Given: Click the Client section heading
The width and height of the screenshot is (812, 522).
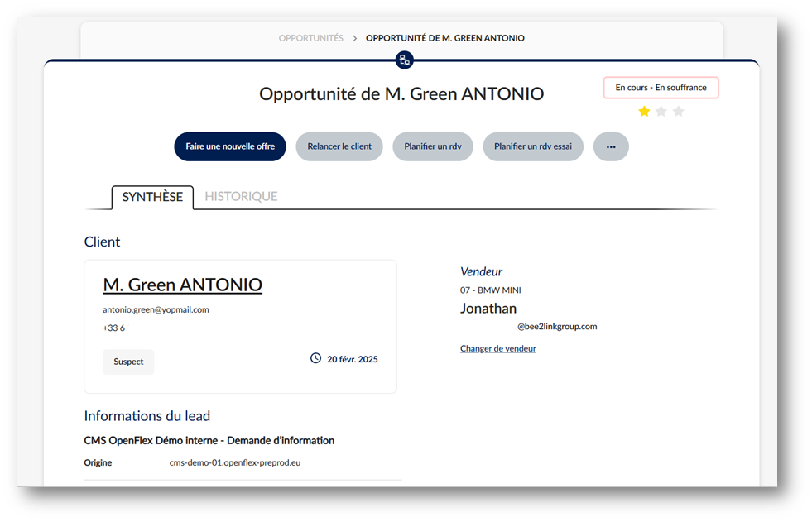Looking at the screenshot, I should pyautogui.click(x=102, y=242).
